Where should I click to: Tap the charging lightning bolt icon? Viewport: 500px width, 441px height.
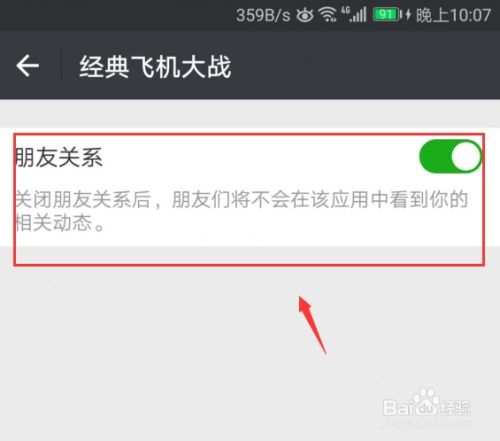[x=408, y=15]
